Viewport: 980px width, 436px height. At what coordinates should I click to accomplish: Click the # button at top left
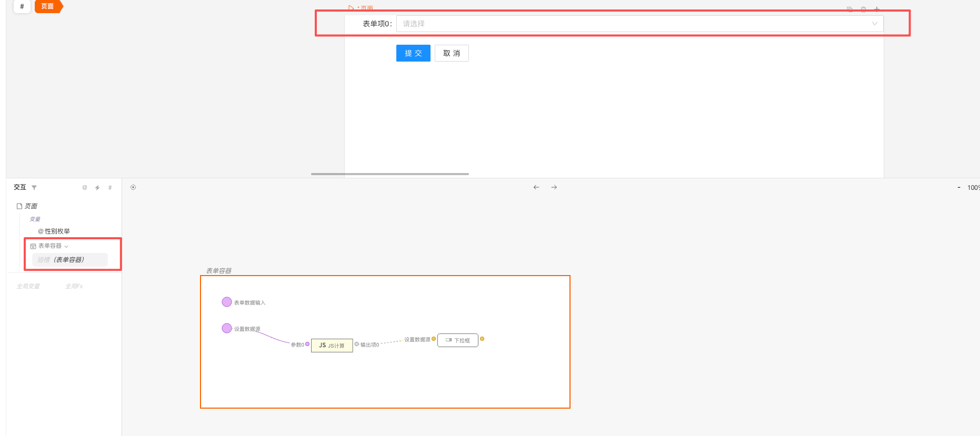point(22,6)
